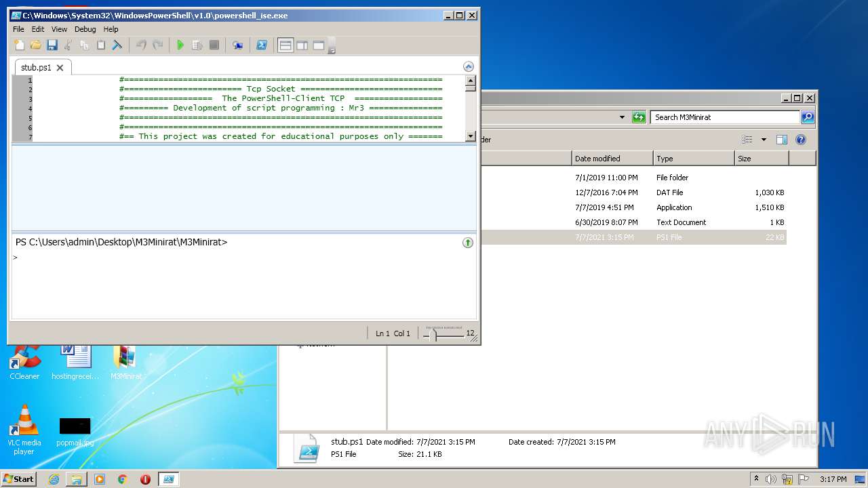Screen dimensions: 868x488
Task: Switch to the PowerShell ISE taskbar button
Action: click(169, 479)
